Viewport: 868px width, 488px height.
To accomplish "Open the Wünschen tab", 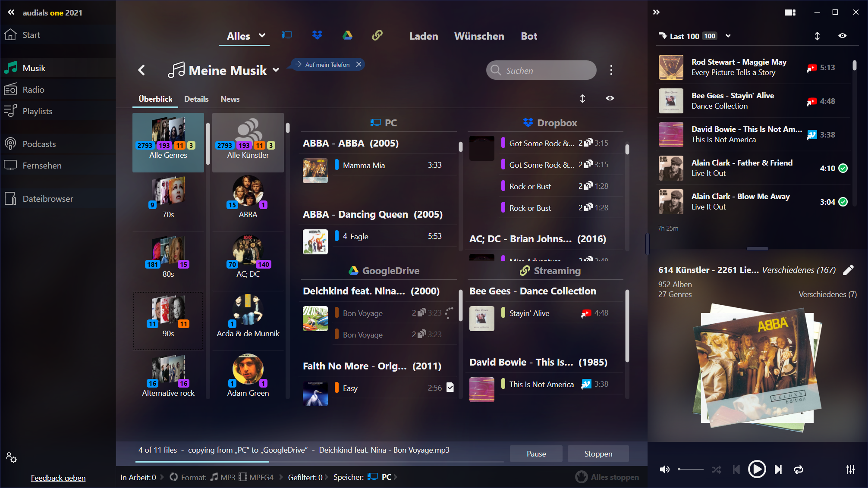I will click(479, 36).
